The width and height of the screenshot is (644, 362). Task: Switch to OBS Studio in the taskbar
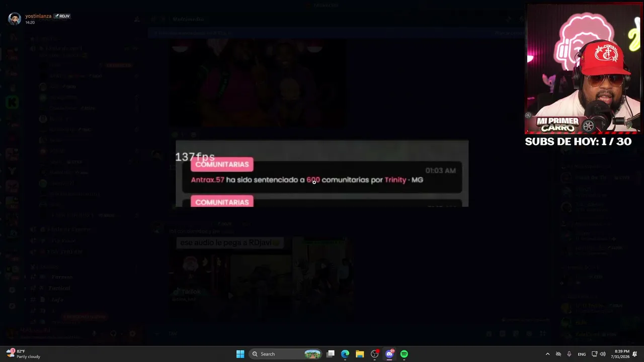374,354
